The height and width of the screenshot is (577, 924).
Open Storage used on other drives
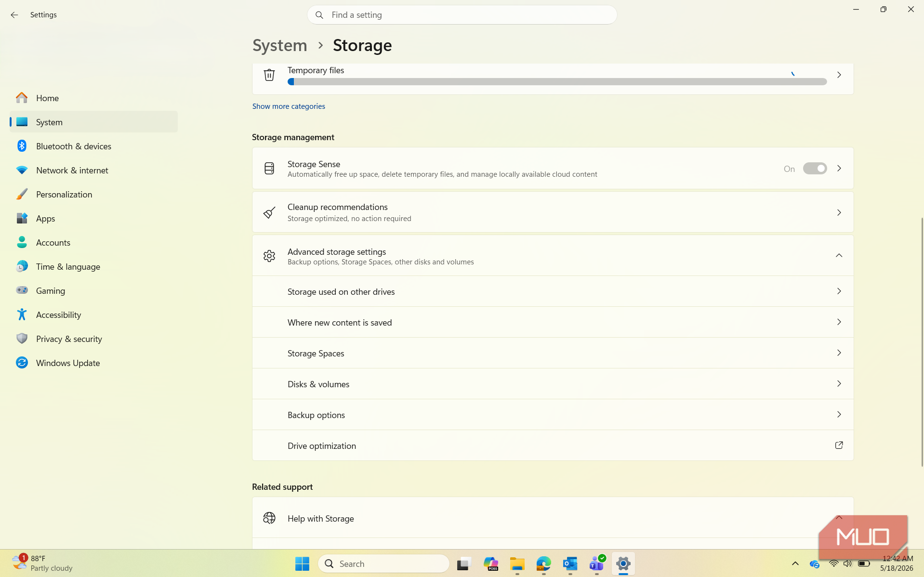pos(553,291)
